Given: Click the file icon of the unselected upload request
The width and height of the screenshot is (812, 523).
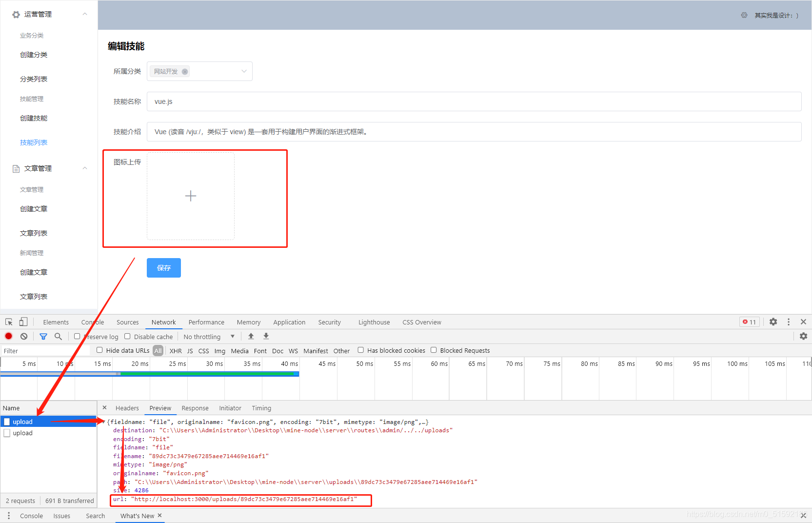Looking at the screenshot, I should point(7,433).
